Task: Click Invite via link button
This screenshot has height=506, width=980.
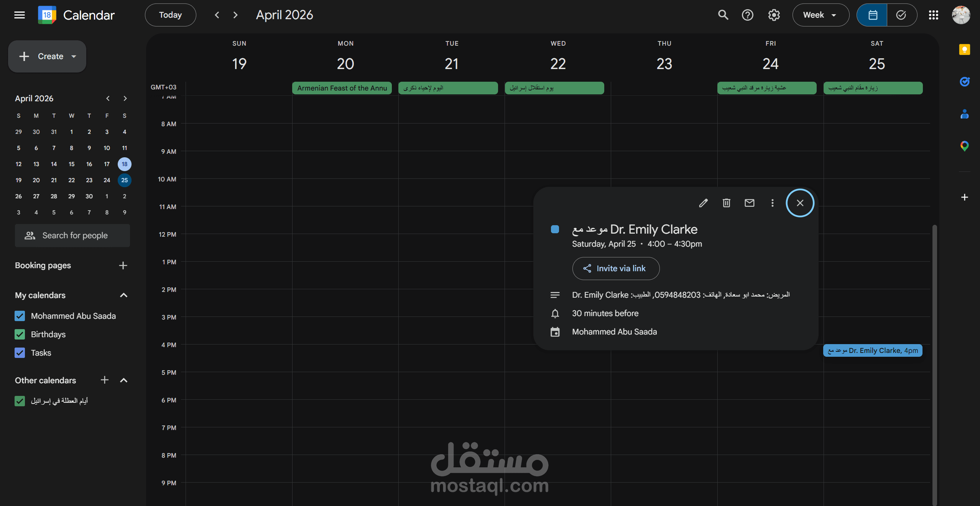Action: [615, 269]
